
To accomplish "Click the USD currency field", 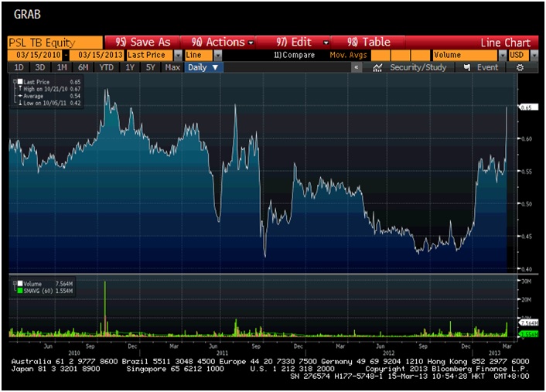I will [x=519, y=55].
